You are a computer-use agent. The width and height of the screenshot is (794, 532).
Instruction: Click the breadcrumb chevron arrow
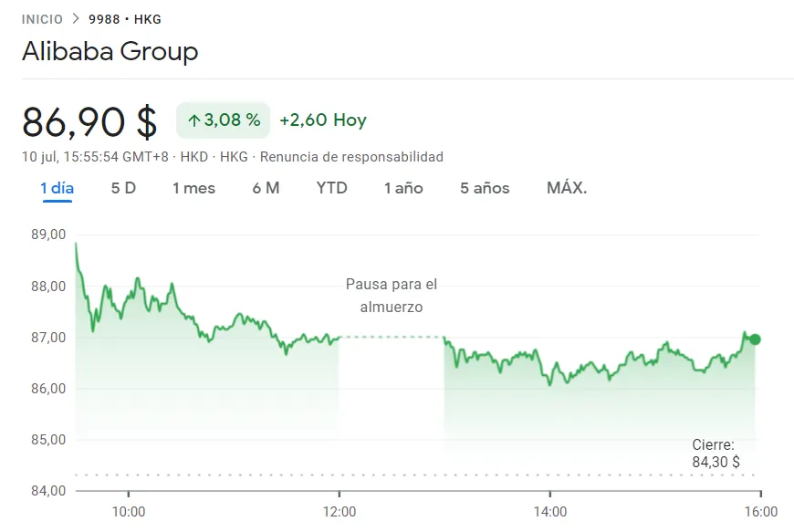[76, 19]
